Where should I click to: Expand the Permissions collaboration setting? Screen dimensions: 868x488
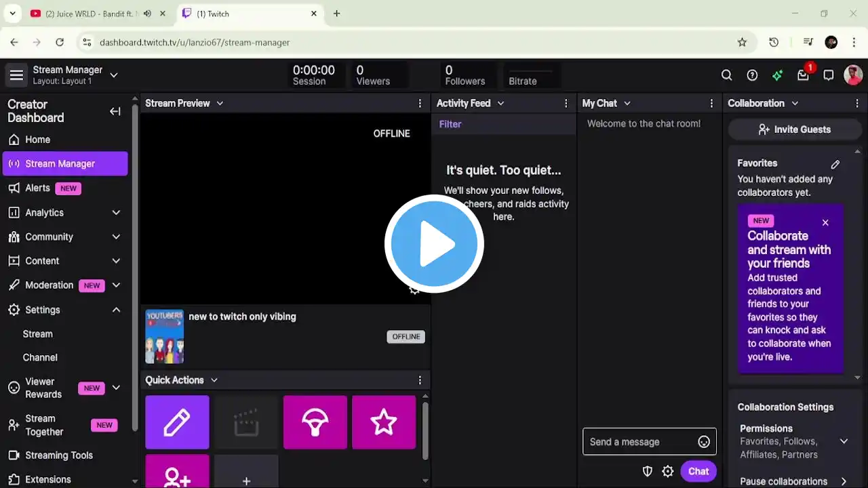tap(844, 441)
